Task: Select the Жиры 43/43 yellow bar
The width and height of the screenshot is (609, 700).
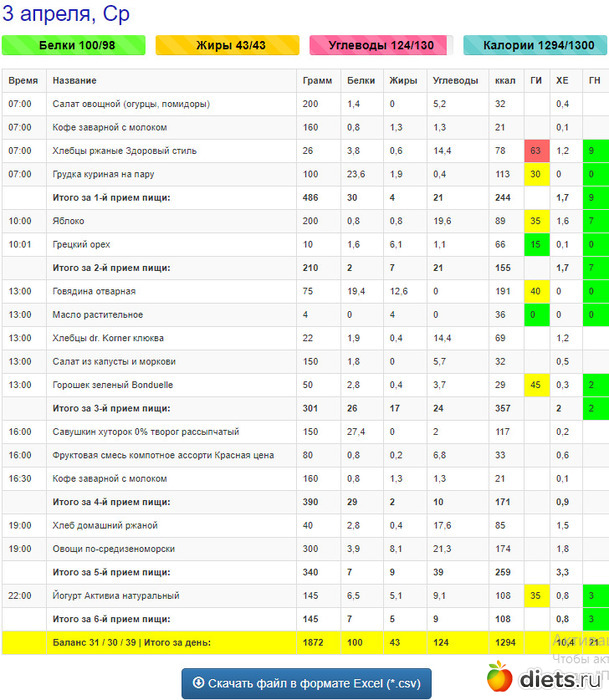Action: pos(227,45)
